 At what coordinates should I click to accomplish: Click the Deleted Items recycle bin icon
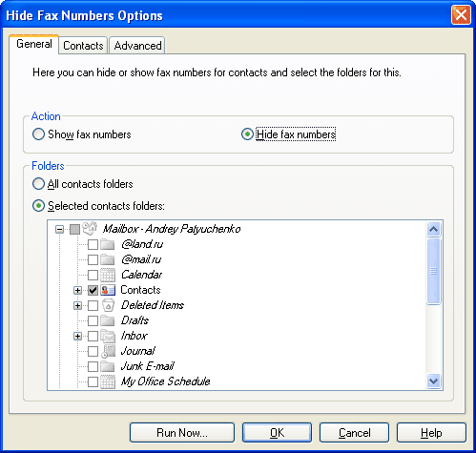click(108, 305)
